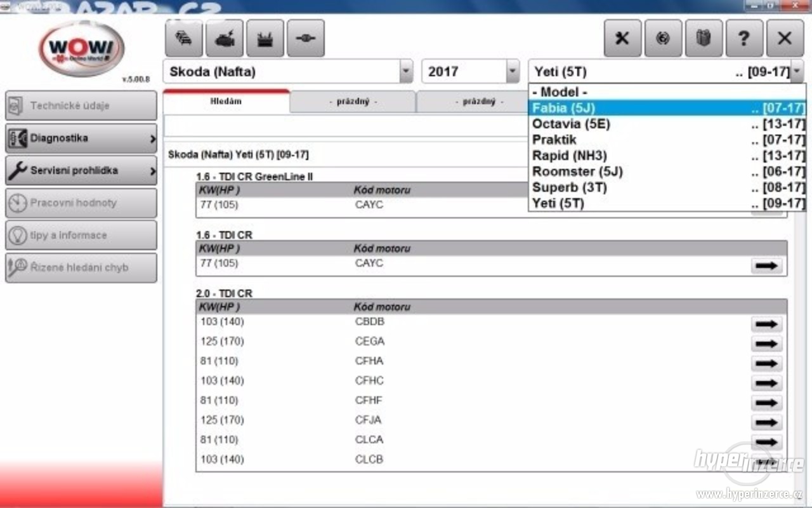Click arrow for CFHF engine row

click(766, 403)
